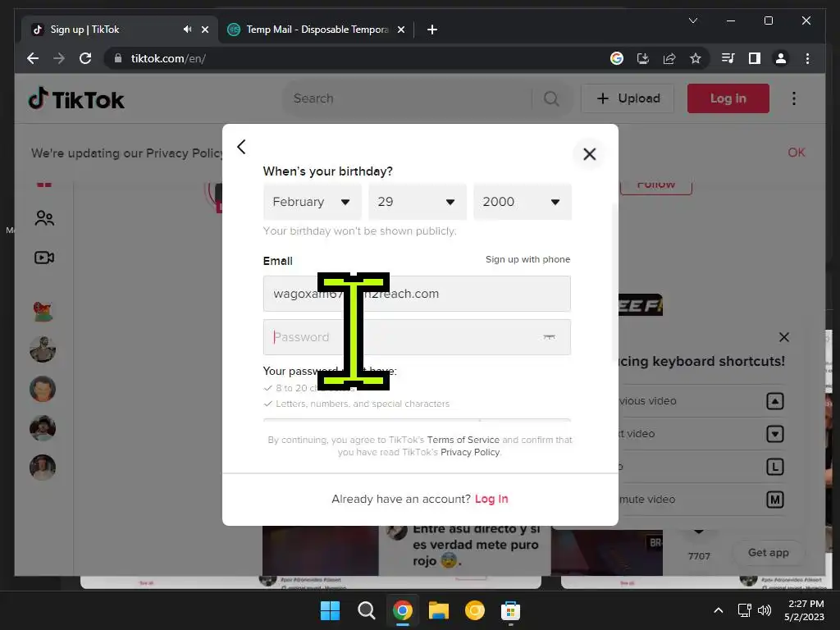Viewport: 840px width, 630px height.
Task: Switch to the Sign up TikTok tab
Action: (x=121, y=30)
